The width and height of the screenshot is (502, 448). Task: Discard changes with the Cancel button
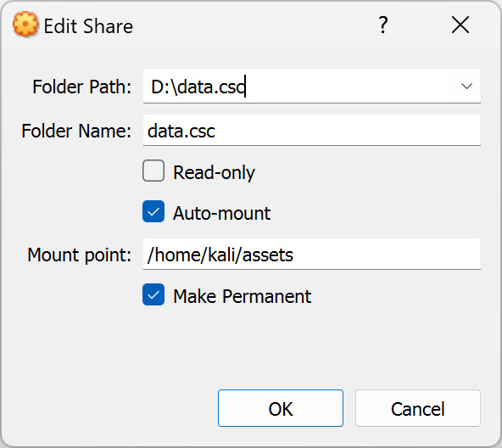tap(418, 408)
